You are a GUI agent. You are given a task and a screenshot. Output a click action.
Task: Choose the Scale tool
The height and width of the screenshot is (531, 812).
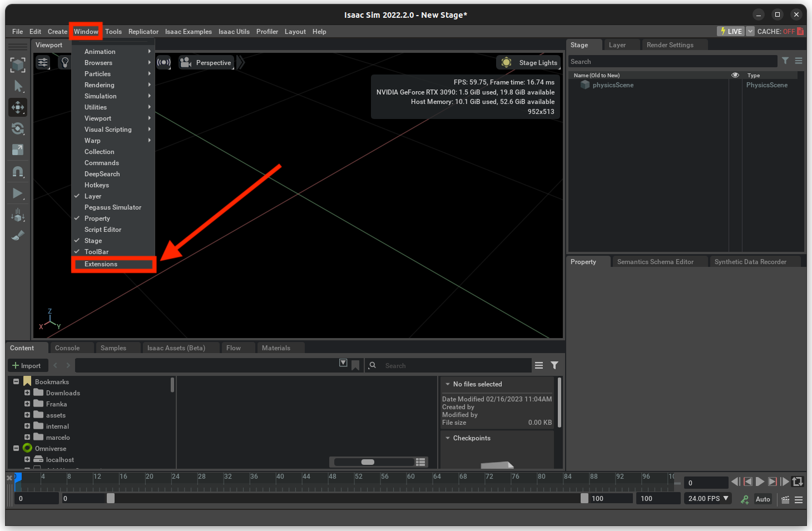(x=18, y=150)
